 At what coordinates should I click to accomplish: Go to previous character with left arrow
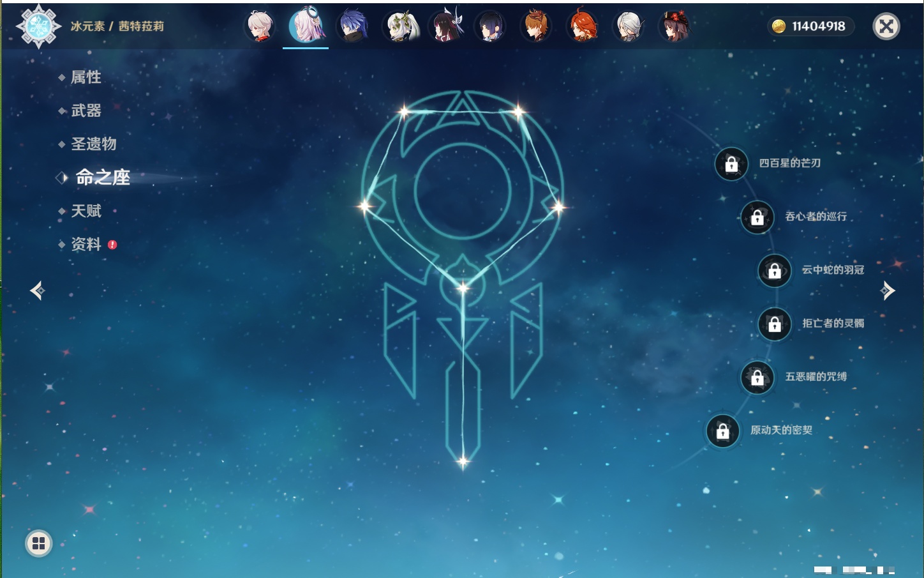click(x=38, y=291)
